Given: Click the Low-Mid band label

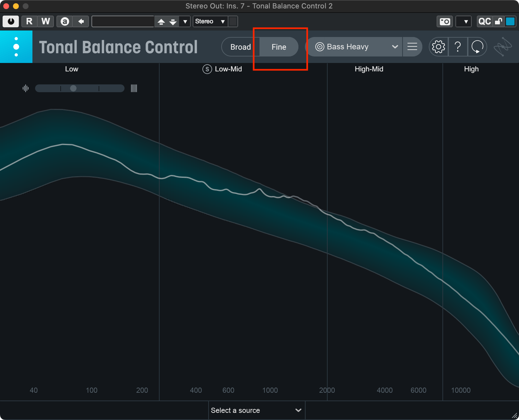Looking at the screenshot, I should [228, 69].
